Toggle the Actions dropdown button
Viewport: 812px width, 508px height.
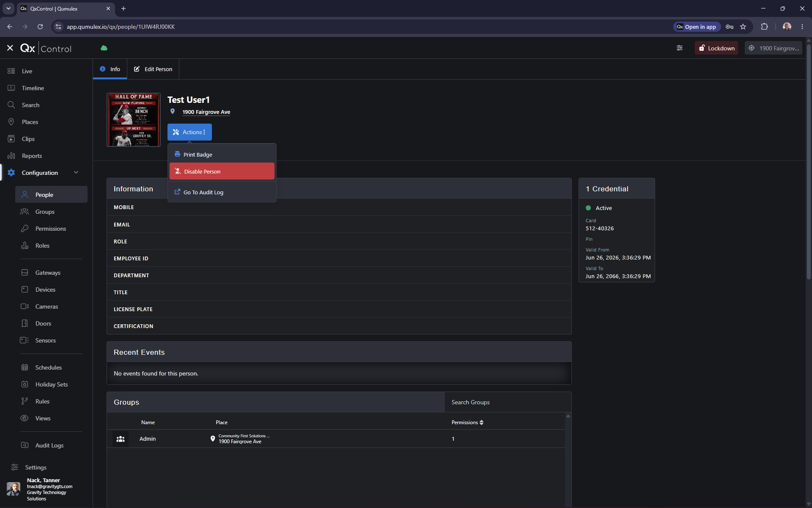189,132
